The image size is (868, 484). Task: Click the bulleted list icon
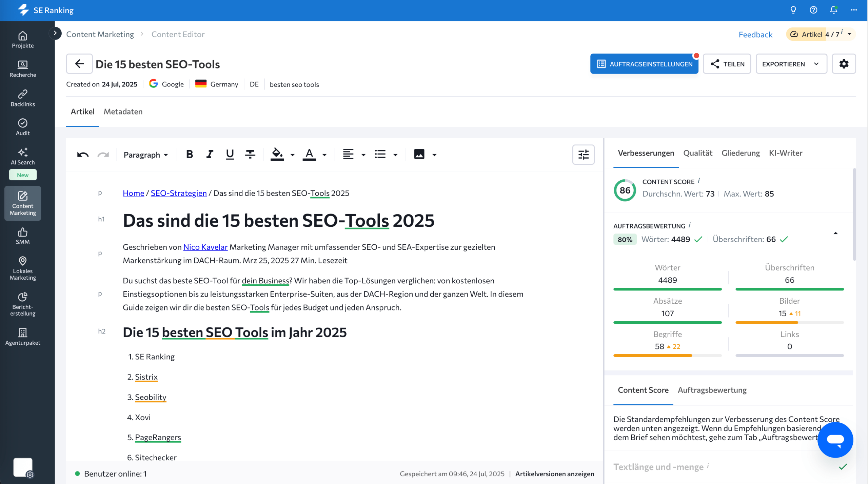(380, 155)
